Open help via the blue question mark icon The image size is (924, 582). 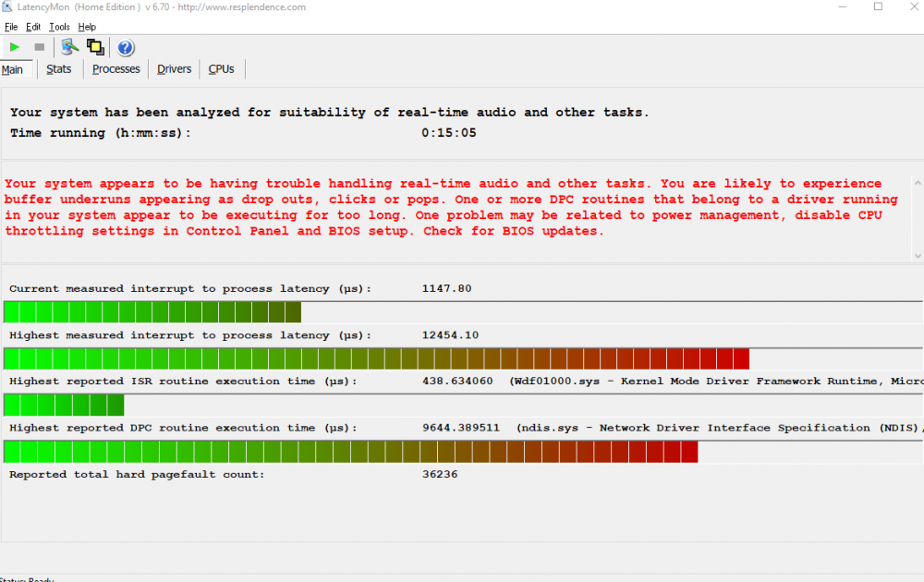click(126, 47)
